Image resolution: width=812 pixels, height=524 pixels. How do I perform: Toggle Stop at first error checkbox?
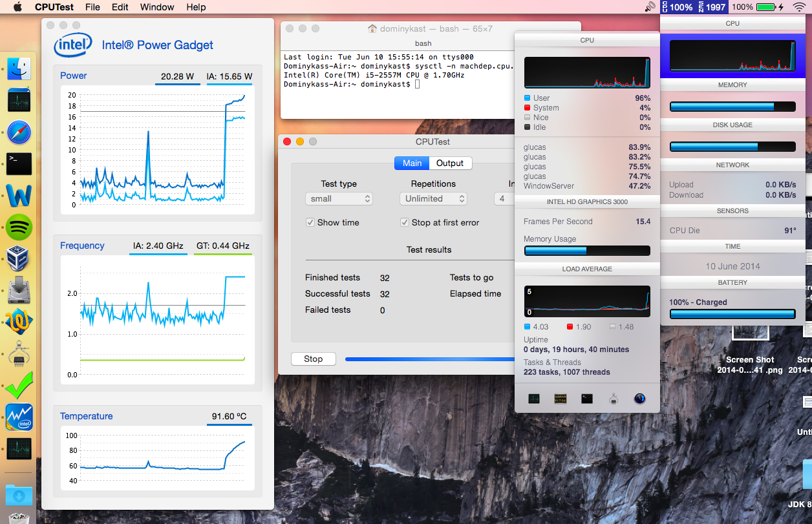coord(405,222)
